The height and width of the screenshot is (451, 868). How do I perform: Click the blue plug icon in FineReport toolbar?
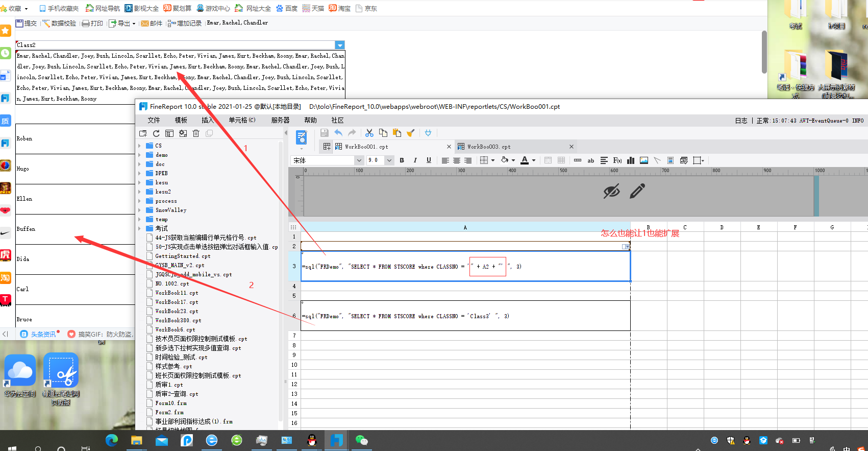[428, 133]
